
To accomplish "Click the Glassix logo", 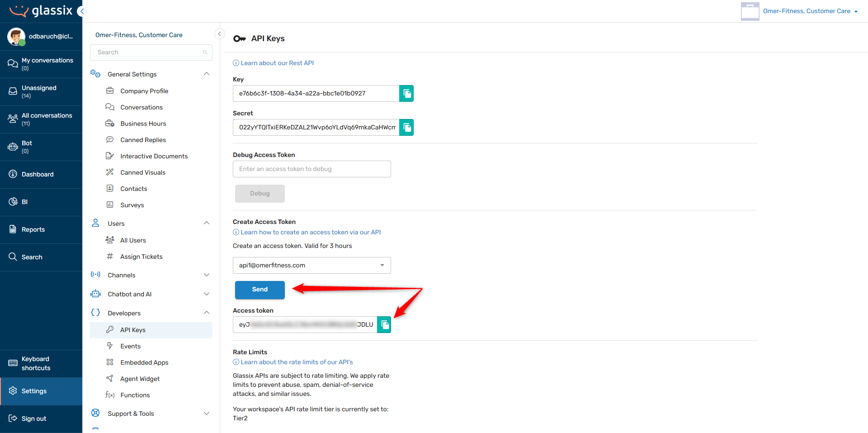I will point(41,11).
